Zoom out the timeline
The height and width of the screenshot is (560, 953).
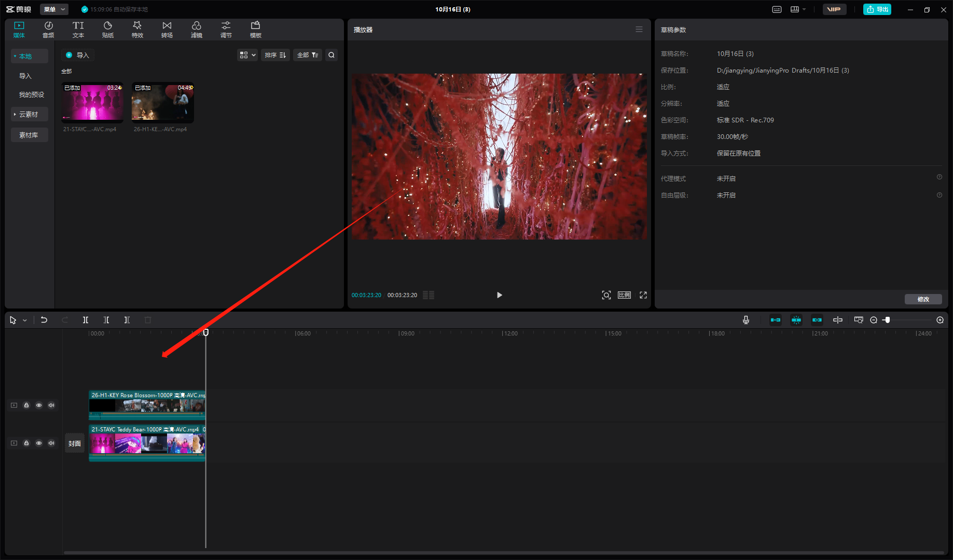click(874, 320)
